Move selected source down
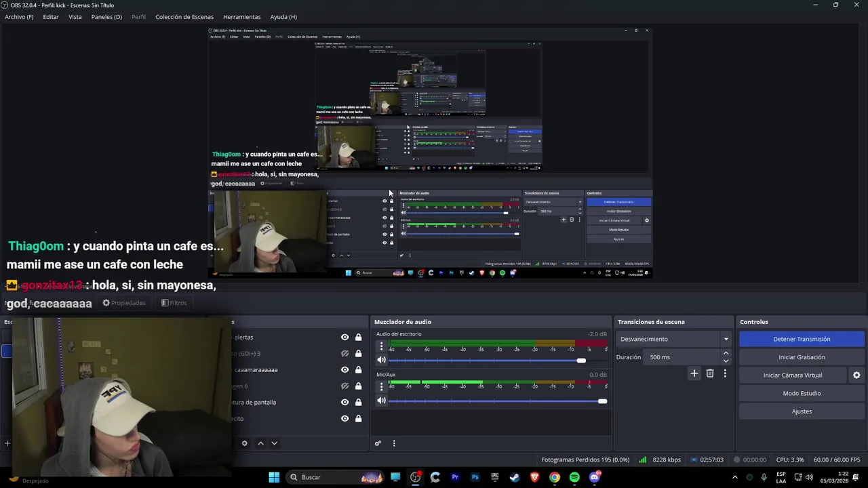The width and height of the screenshot is (868, 488). [274, 443]
